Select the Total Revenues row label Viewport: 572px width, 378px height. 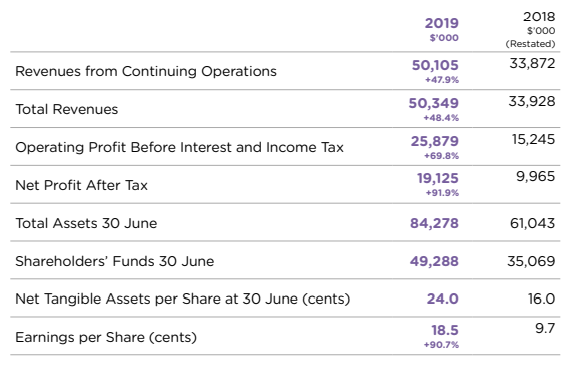pyautogui.click(x=67, y=109)
